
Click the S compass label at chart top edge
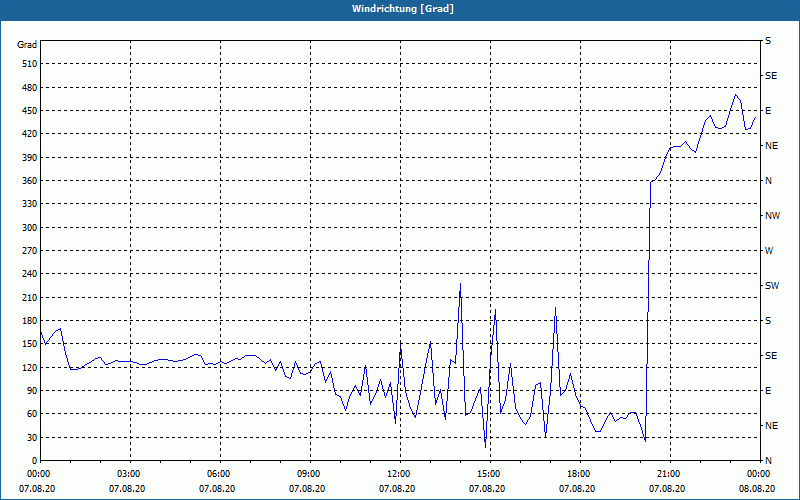tap(768, 41)
